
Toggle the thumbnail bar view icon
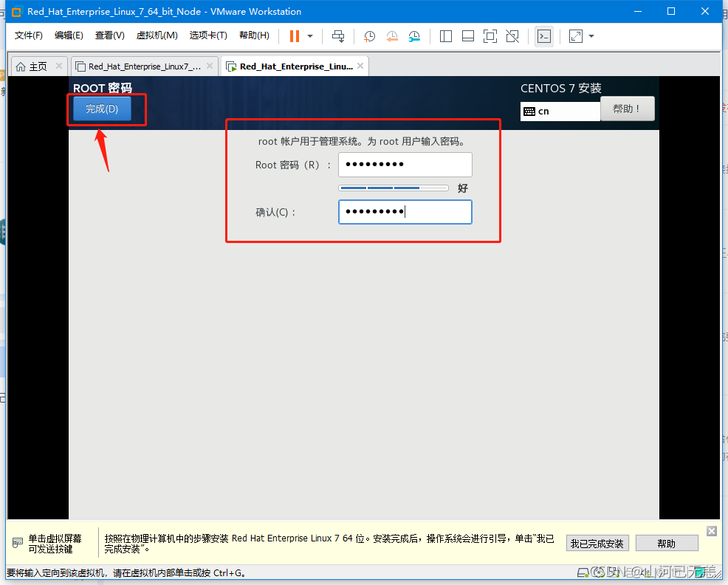pos(468,36)
